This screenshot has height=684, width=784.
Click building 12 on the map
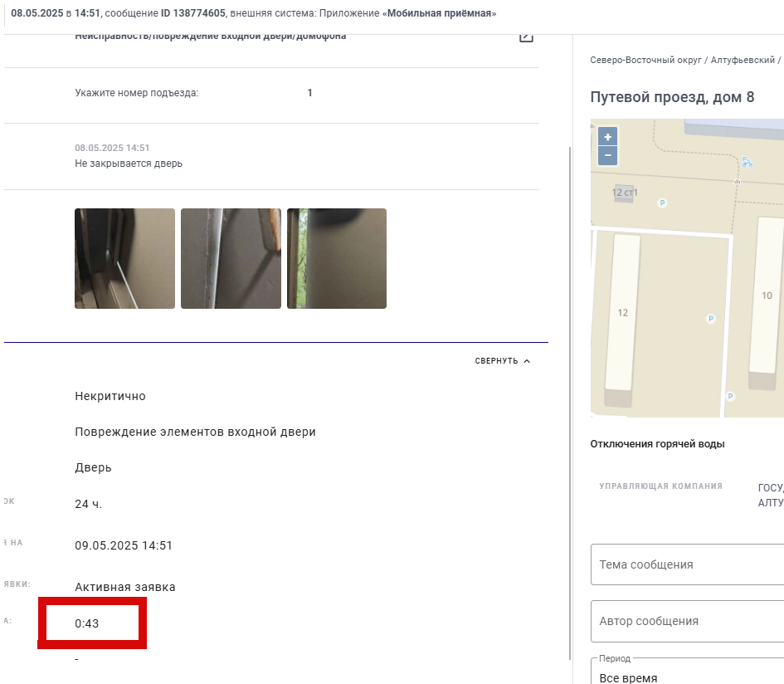[622, 313]
